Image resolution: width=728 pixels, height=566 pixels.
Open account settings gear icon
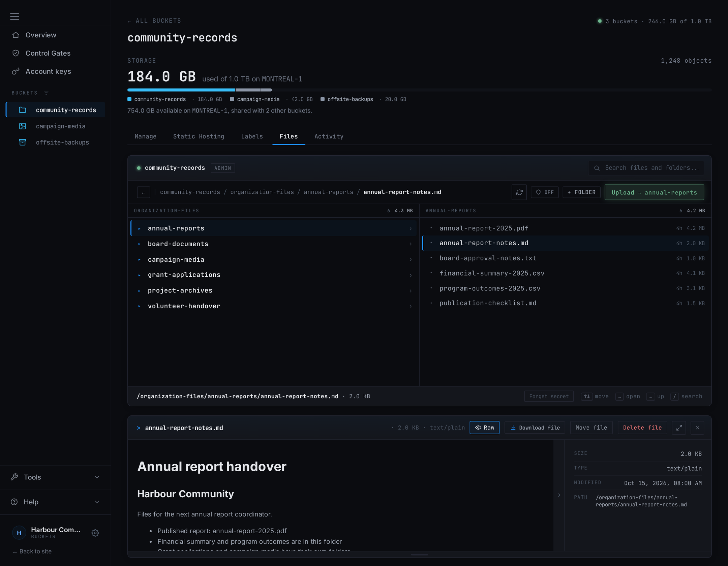(95, 533)
